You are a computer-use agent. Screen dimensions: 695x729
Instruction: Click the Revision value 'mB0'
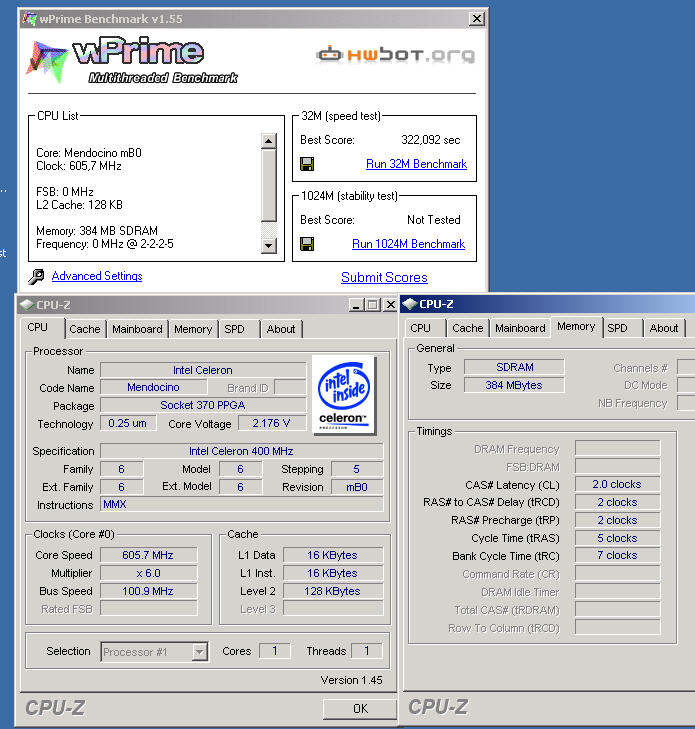(x=357, y=487)
